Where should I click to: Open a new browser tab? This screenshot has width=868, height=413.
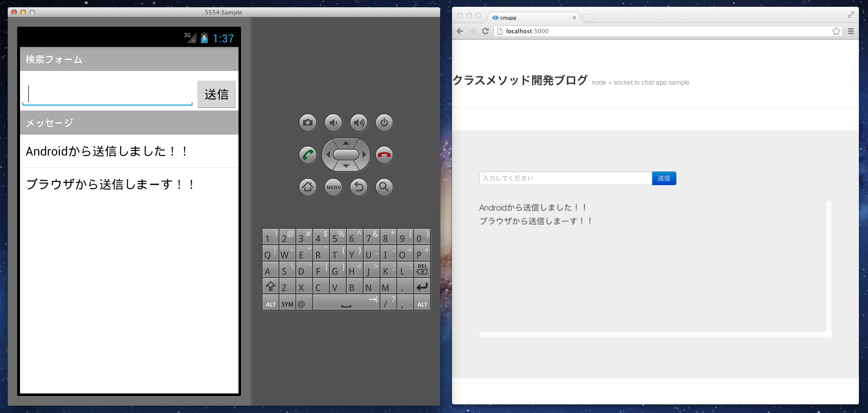click(x=589, y=18)
